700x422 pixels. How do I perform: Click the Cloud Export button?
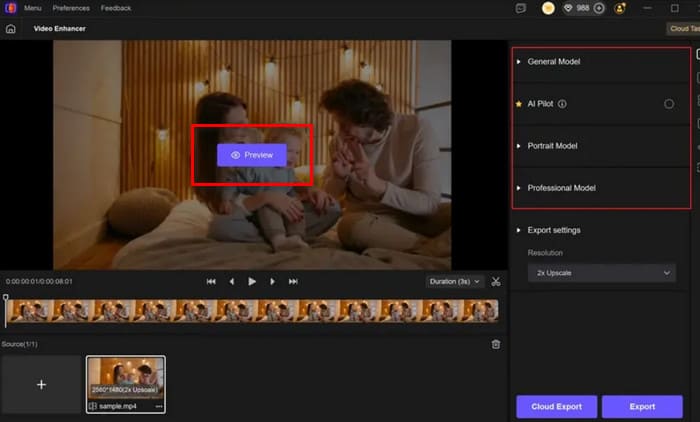pyautogui.click(x=556, y=406)
